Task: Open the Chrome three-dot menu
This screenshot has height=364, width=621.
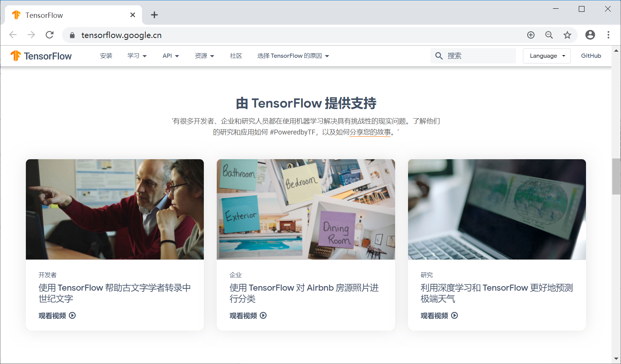Action: coord(608,35)
